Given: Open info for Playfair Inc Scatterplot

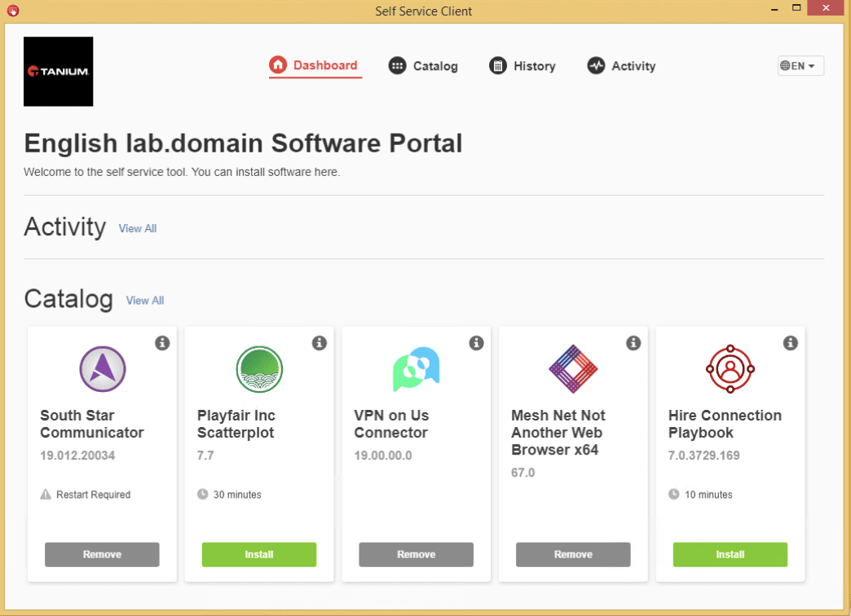Looking at the screenshot, I should click(x=319, y=343).
